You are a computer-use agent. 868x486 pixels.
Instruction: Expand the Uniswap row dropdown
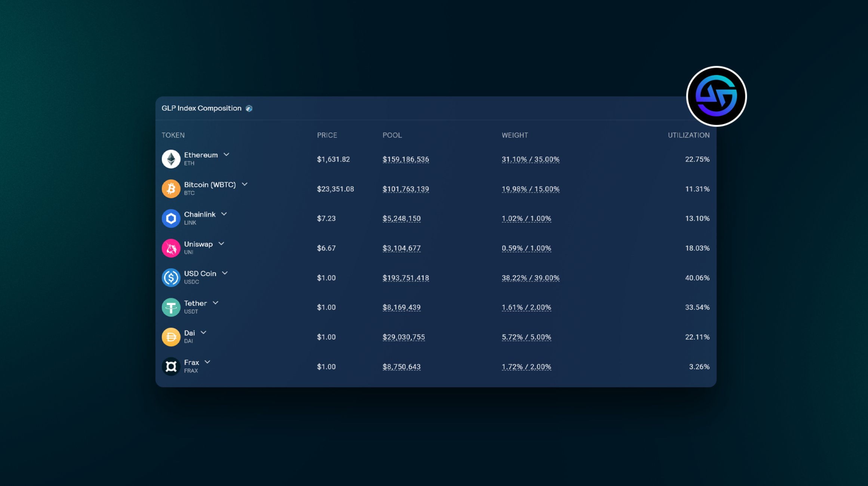(221, 244)
